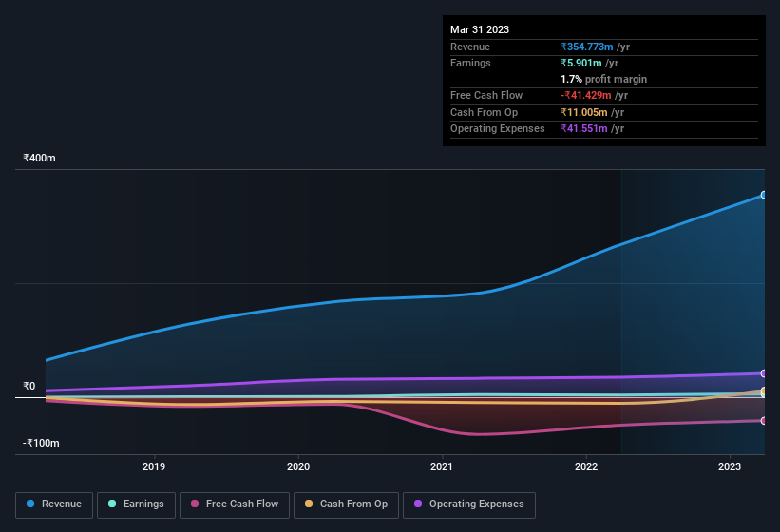Select the 2022 x-axis label
The height and width of the screenshot is (532, 780).
click(586, 466)
